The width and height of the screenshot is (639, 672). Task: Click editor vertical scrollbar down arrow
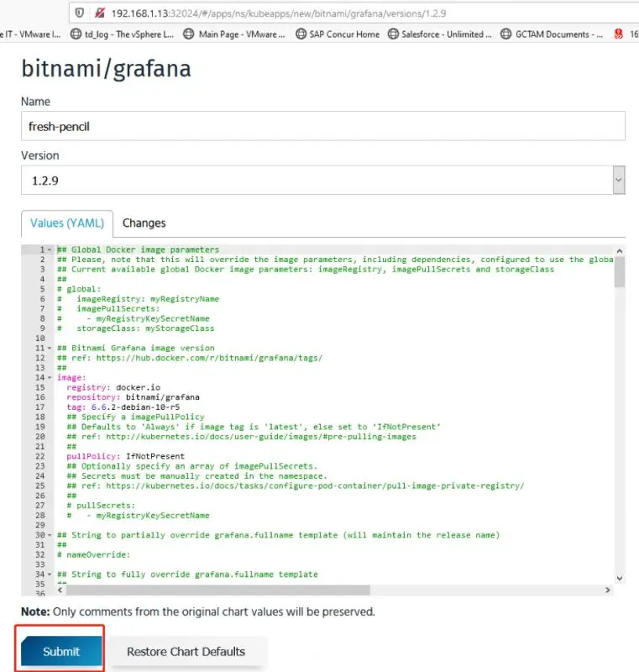click(620, 578)
